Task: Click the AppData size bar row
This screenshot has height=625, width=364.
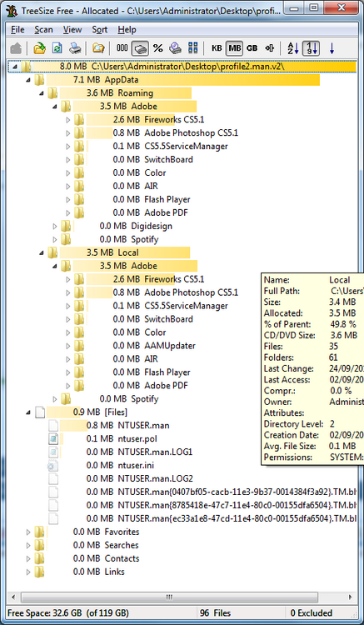Action: (183, 80)
